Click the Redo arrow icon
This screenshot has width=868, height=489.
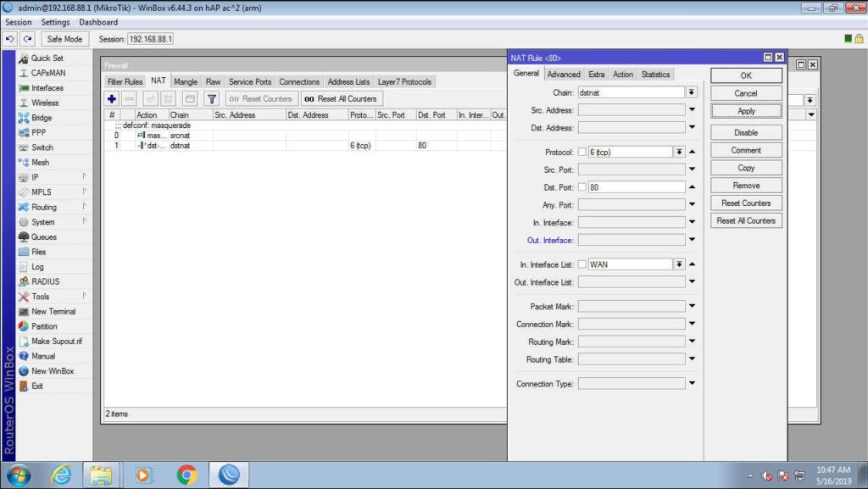tap(27, 39)
